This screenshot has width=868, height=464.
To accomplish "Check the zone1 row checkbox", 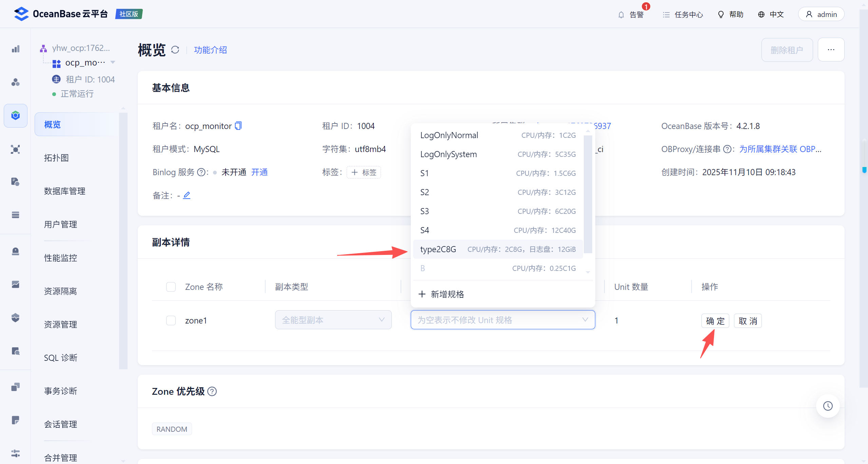I will click(x=171, y=320).
